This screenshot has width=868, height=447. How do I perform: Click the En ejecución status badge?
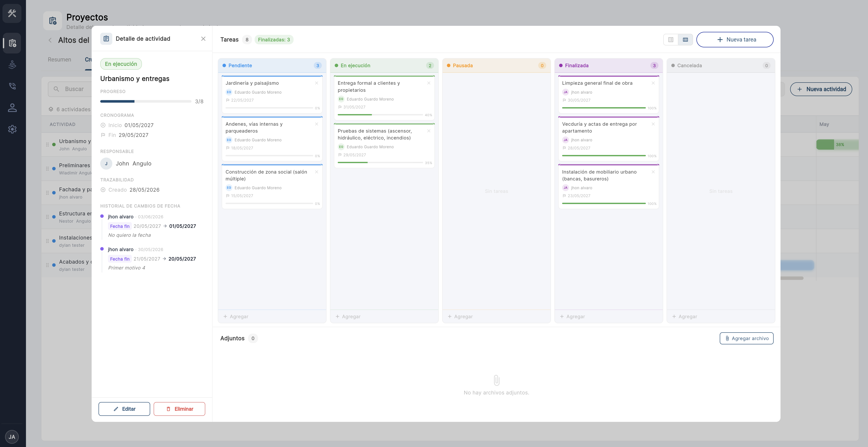tap(121, 64)
